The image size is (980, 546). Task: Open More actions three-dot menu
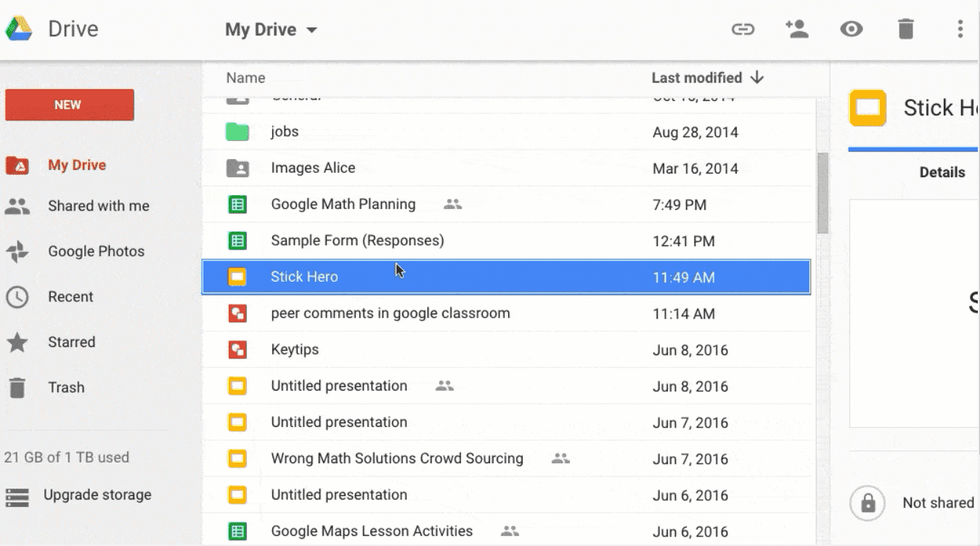pos(960,29)
